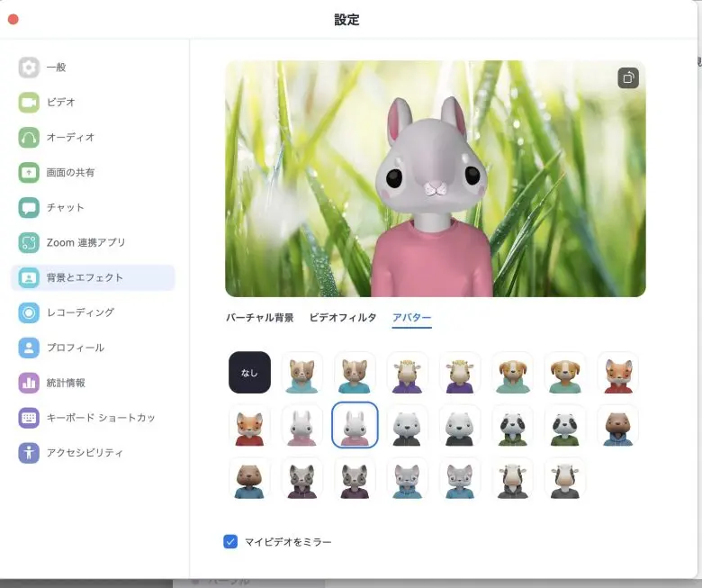Open the ビデオ video settings
This screenshot has height=588, width=702.
[x=93, y=102]
